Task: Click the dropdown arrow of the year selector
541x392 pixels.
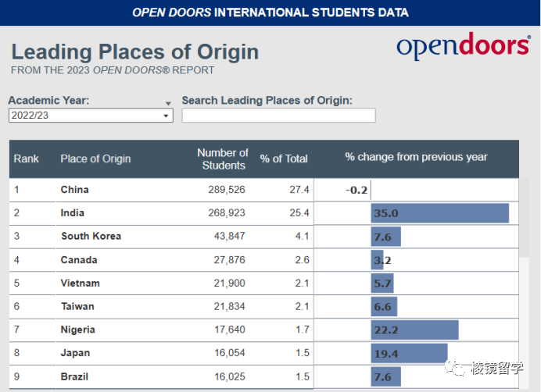Action: pyautogui.click(x=166, y=116)
